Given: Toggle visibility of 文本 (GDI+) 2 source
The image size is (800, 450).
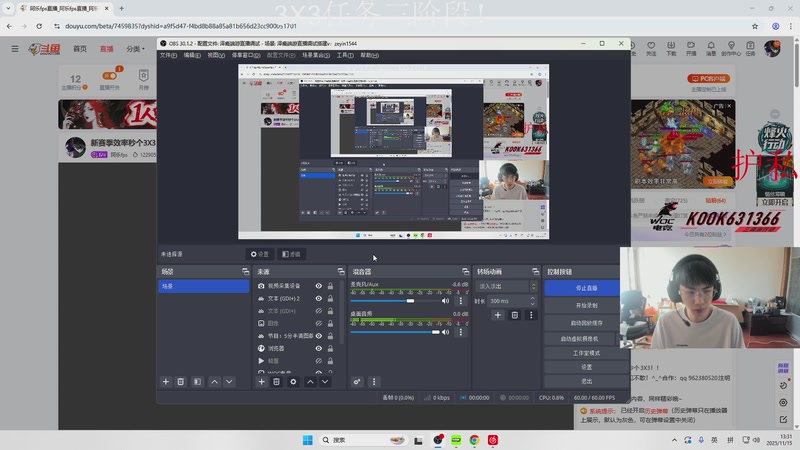Looking at the screenshot, I should point(318,298).
